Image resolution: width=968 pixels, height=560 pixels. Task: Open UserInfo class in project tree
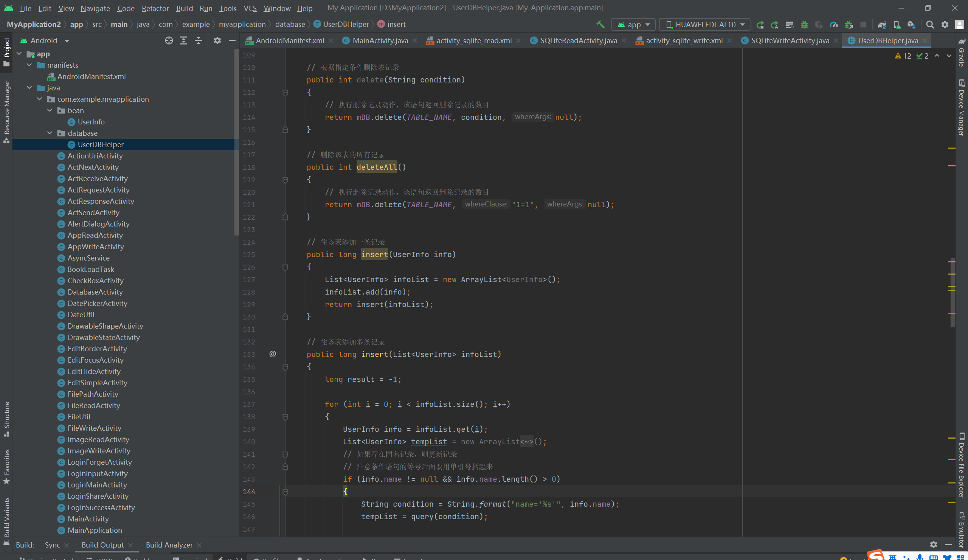(91, 122)
